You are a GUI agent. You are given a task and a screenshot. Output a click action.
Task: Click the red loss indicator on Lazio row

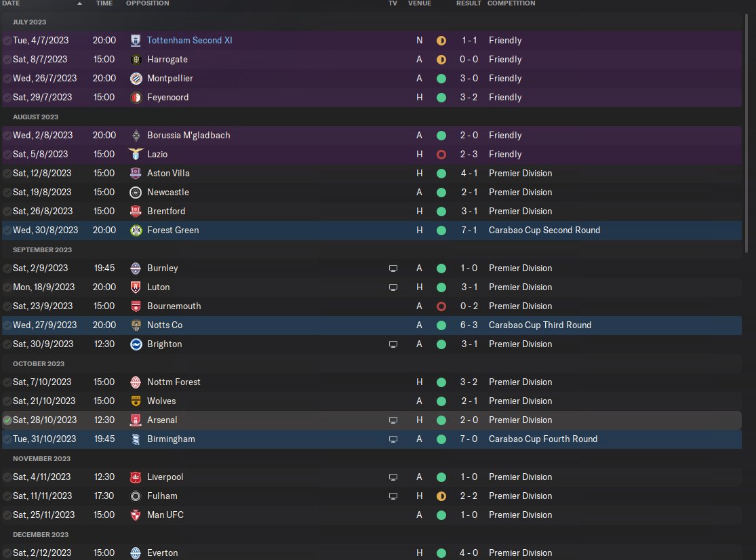[x=441, y=155]
